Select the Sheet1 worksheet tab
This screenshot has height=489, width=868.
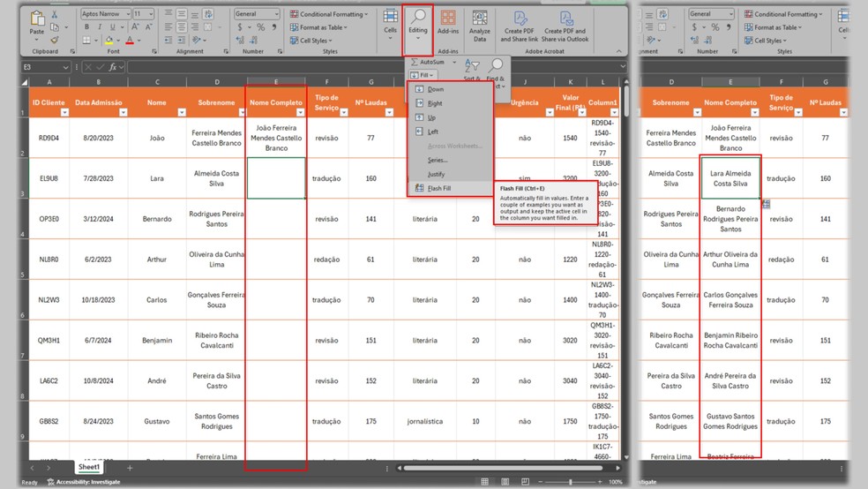click(88, 467)
